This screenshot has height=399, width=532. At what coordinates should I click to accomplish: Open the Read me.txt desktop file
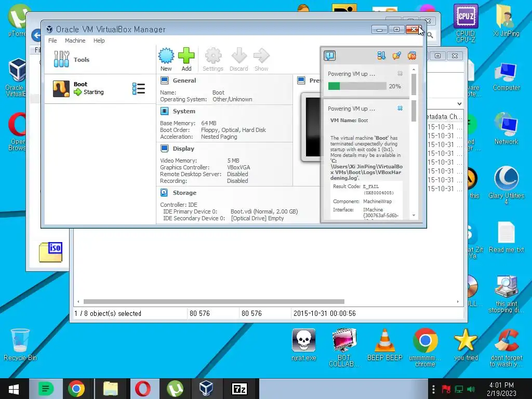click(506, 237)
